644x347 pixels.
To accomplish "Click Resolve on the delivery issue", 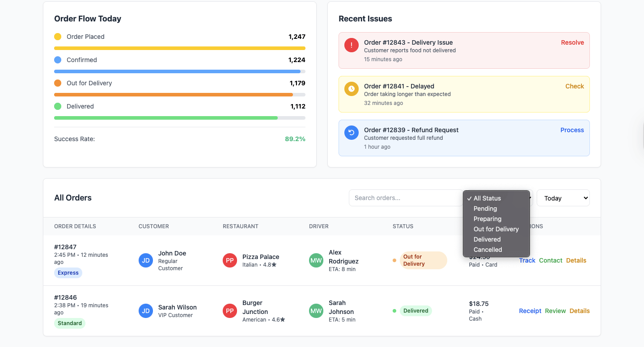I will click(572, 42).
